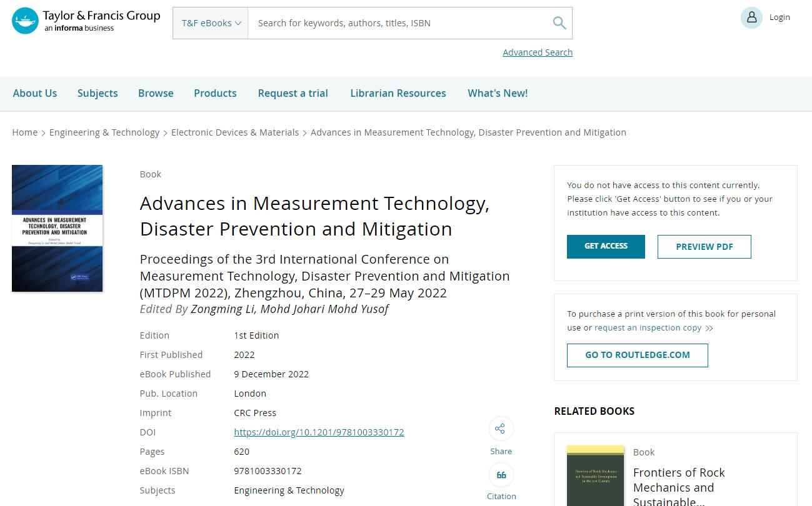The width and height of the screenshot is (812, 506).
Task: Open the Advanced Search link
Action: click(538, 52)
